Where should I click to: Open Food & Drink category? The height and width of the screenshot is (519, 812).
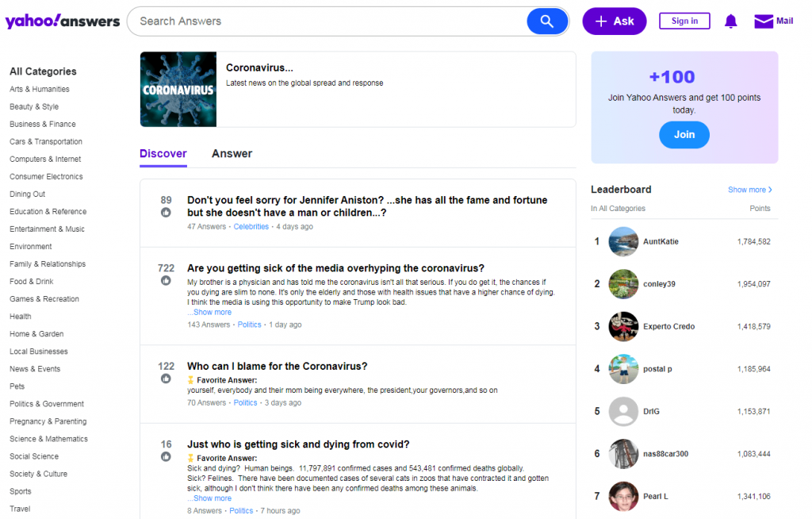click(x=32, y=282)
